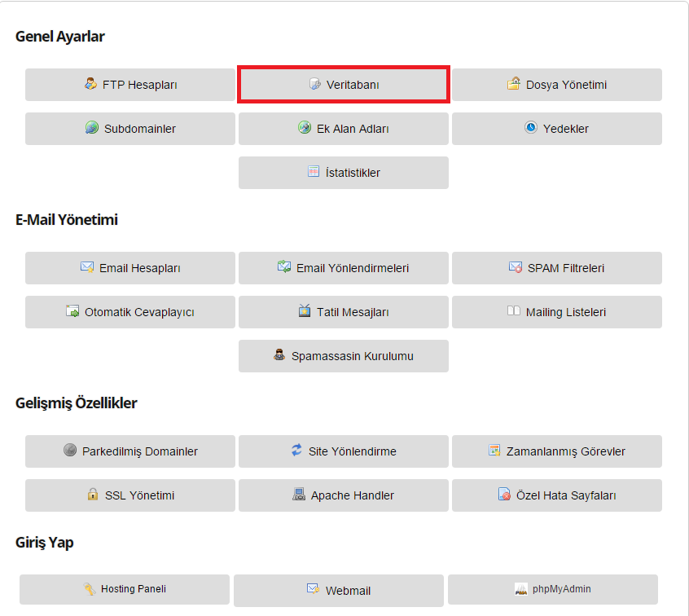This screenshot has height=616, width=689.
Task: Open Email Yönlendirmeleri settings
Action: [344, 268]
